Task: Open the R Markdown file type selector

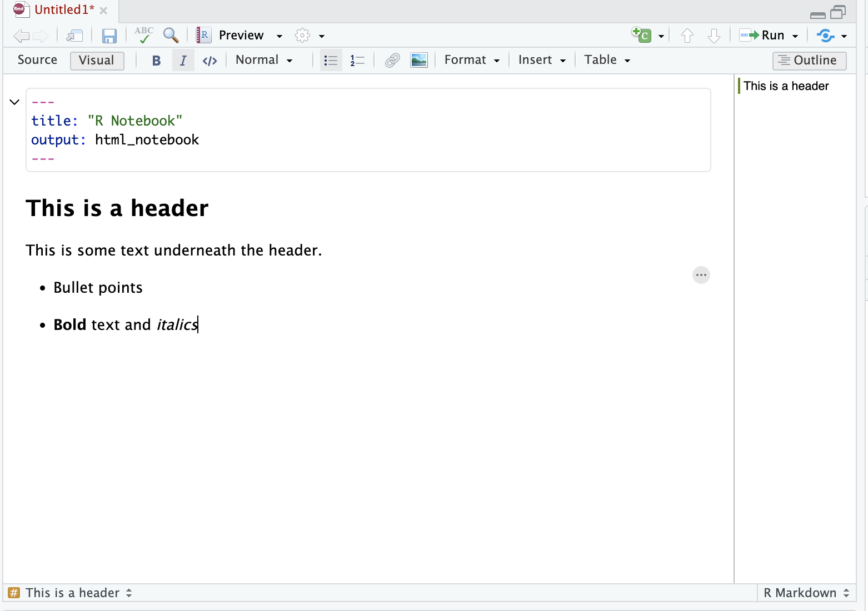Action: [x=806, y=593]
